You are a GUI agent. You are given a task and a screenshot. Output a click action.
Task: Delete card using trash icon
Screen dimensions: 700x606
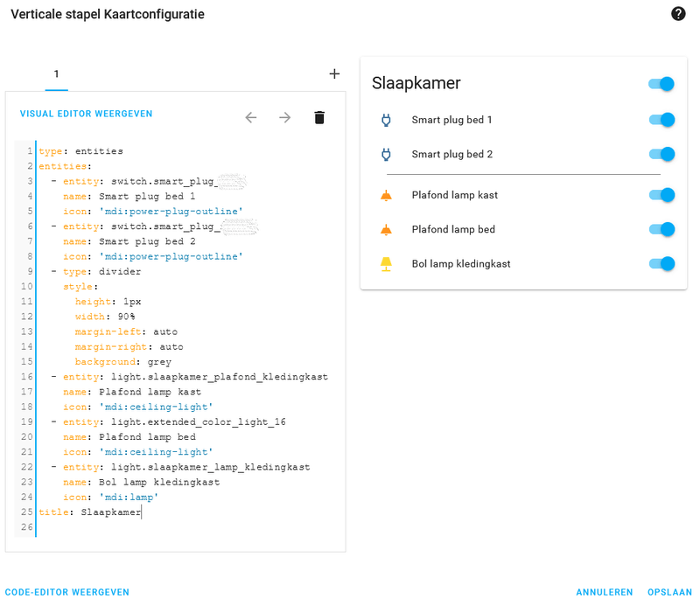(319, 117)
